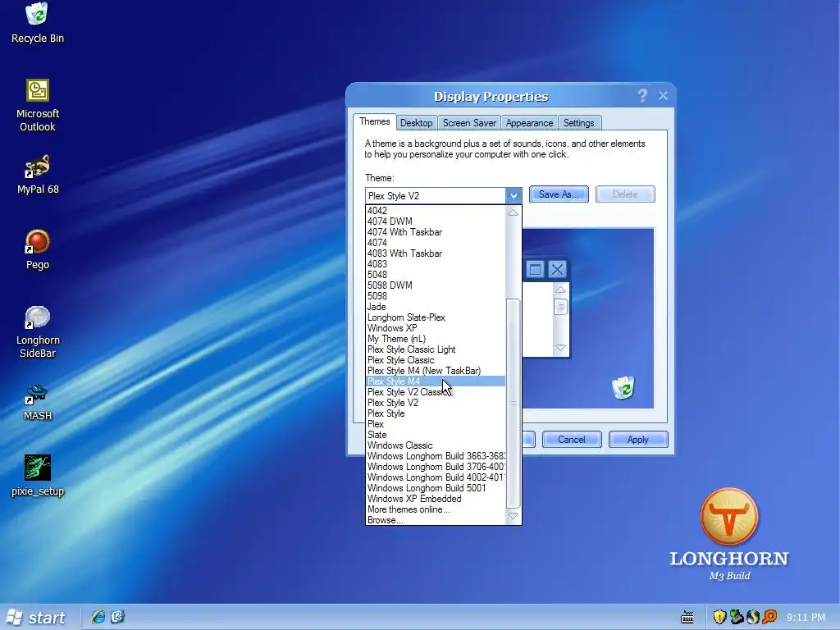The height and width of the screenshot is (630, 840).
Task: Switch to the Desktop tab
Action: (416, 123)
